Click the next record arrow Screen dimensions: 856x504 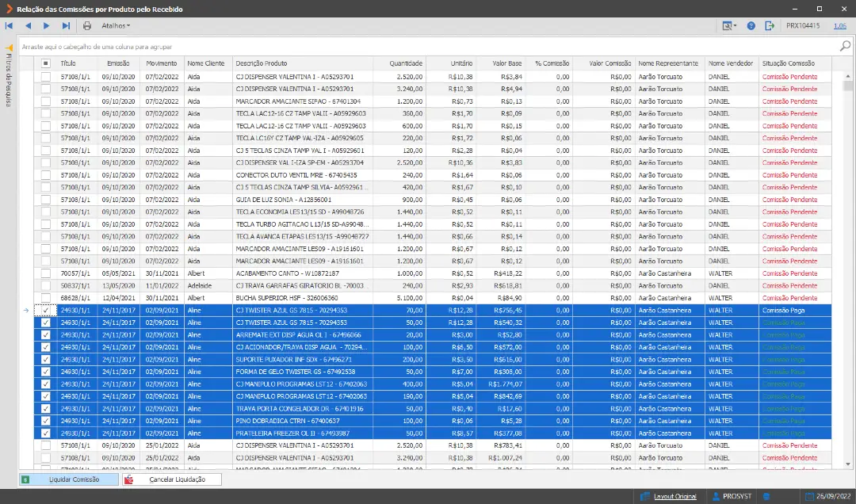[x=47, y=25]
